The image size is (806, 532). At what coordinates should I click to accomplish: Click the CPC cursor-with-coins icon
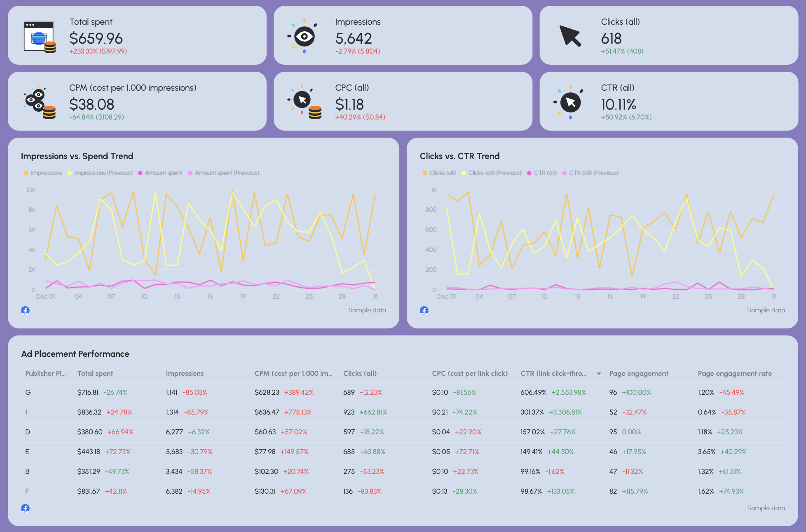point(304,102)
